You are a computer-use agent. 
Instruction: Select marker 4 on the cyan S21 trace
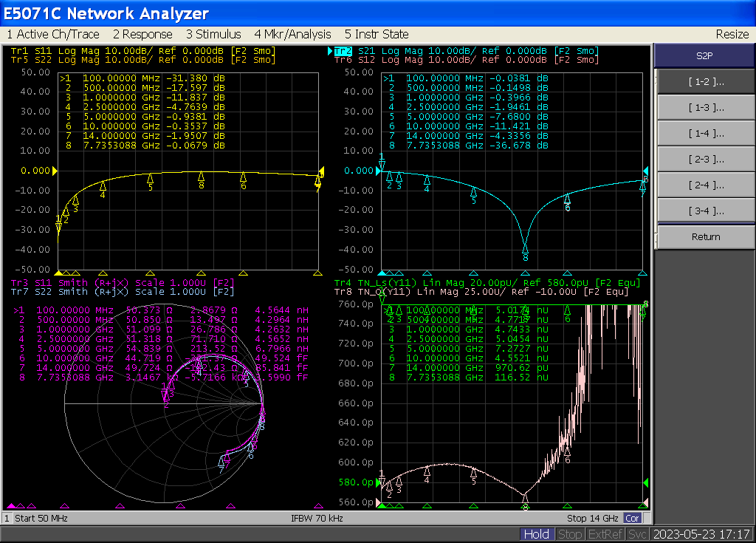coord(427,183)
